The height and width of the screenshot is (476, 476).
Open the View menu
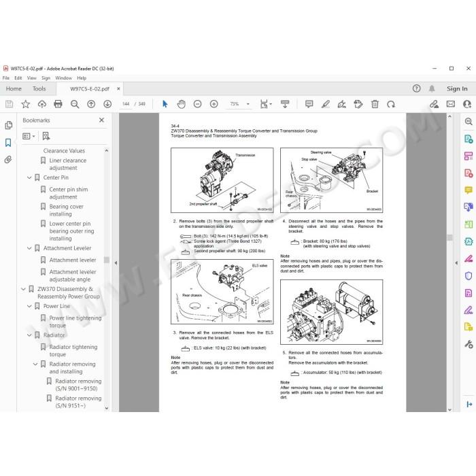[31, 78]
